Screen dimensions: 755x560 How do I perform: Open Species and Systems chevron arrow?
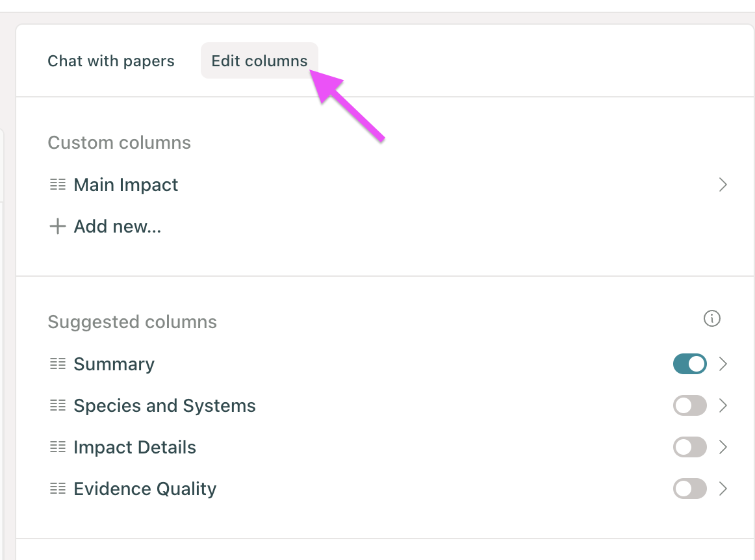coord(723,406)
